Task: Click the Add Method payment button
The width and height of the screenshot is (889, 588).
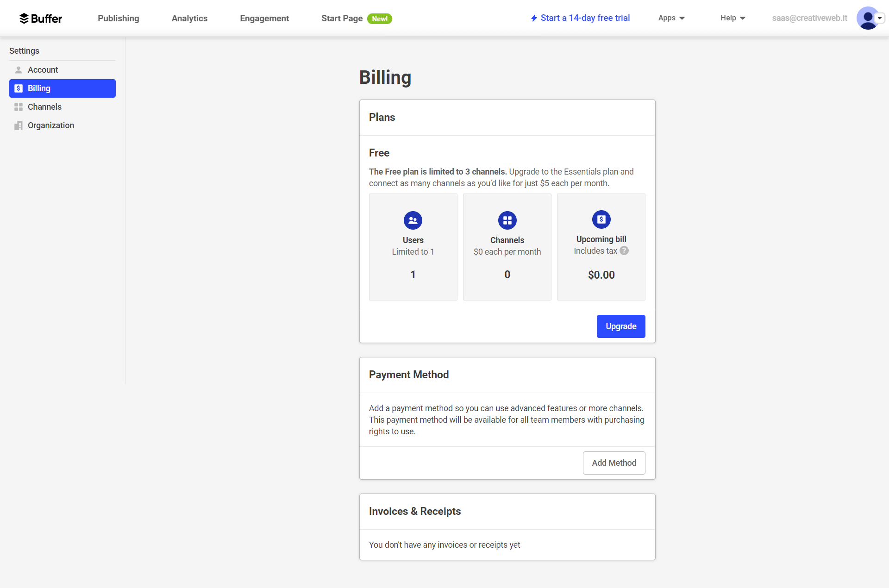Action: 614,463
